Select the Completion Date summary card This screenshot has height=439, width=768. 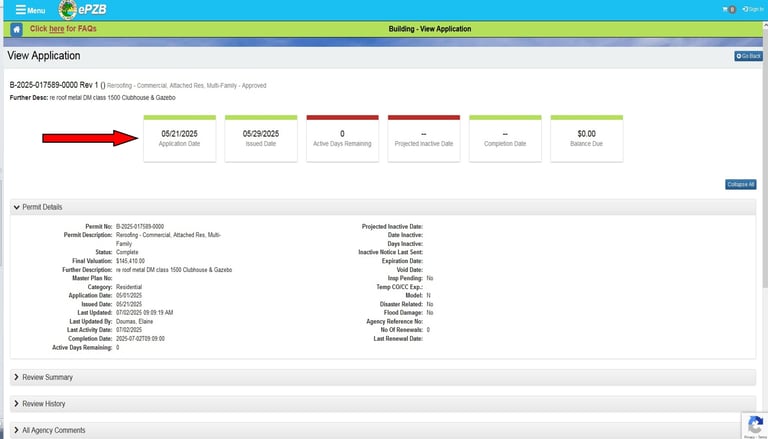tap(505, 138)
